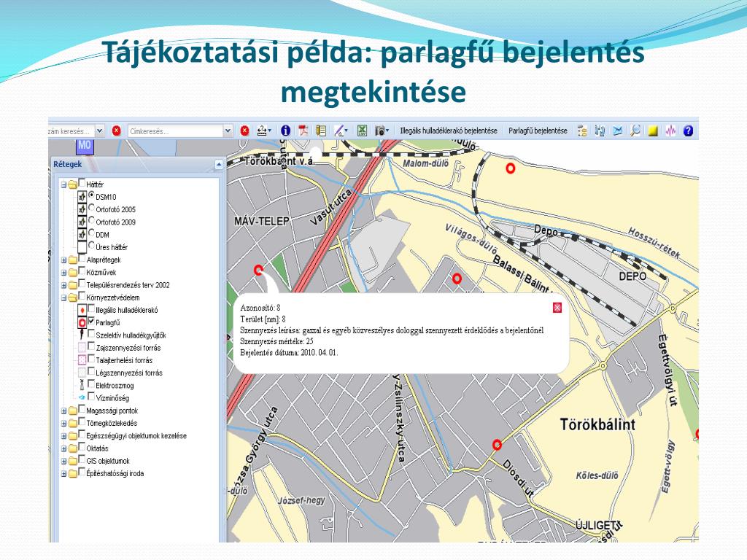Collapse the Rétegek panel
This screenshot has height=560, width=747.
[219, 165]
